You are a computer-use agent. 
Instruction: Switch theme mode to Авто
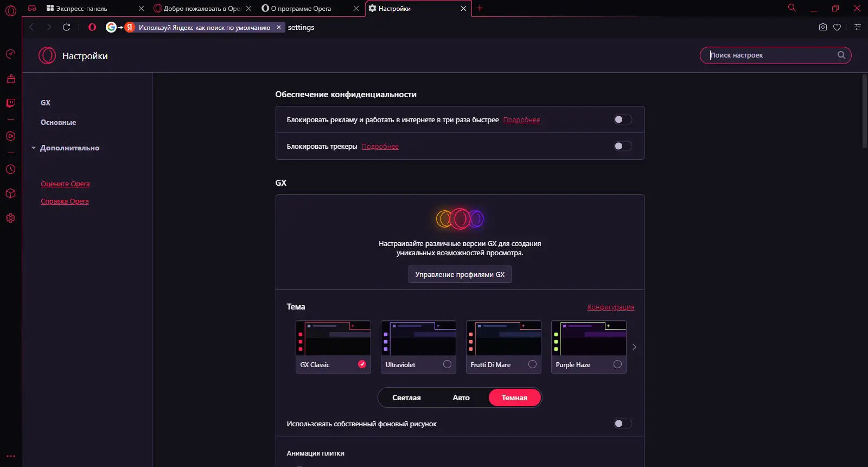[461, 397]
